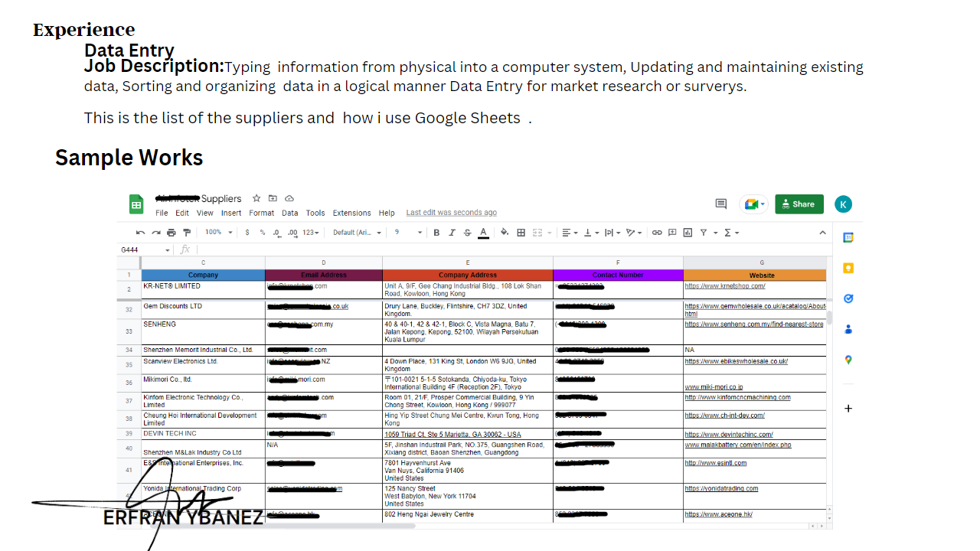Click the Name box showing G444
980x551 pixels.
pos(145,249)
